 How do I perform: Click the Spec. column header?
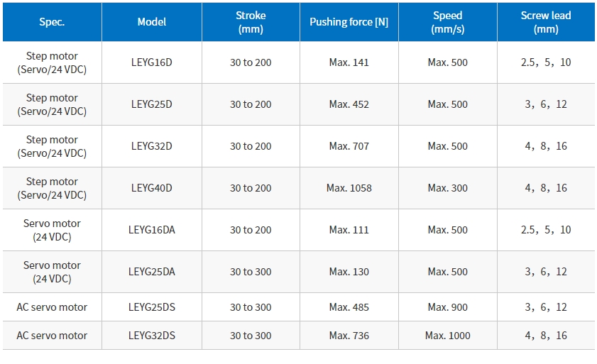coord(52,22)
